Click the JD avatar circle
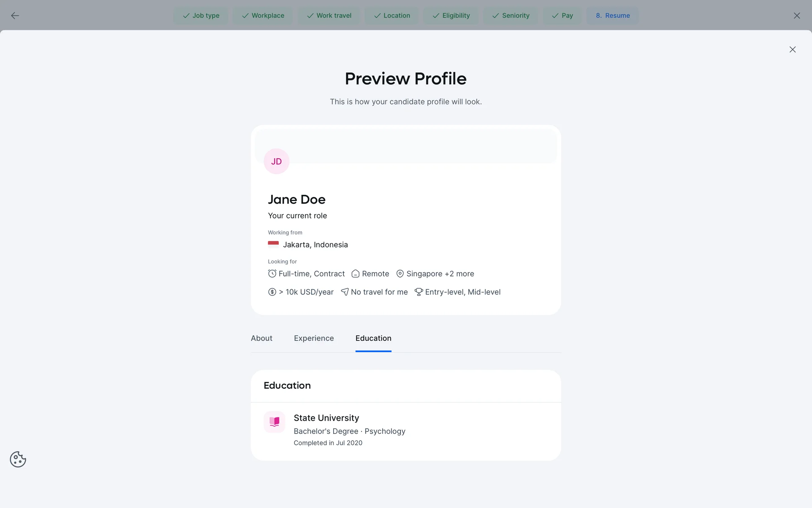Screen dimensions: 812x508 (276, 161)
